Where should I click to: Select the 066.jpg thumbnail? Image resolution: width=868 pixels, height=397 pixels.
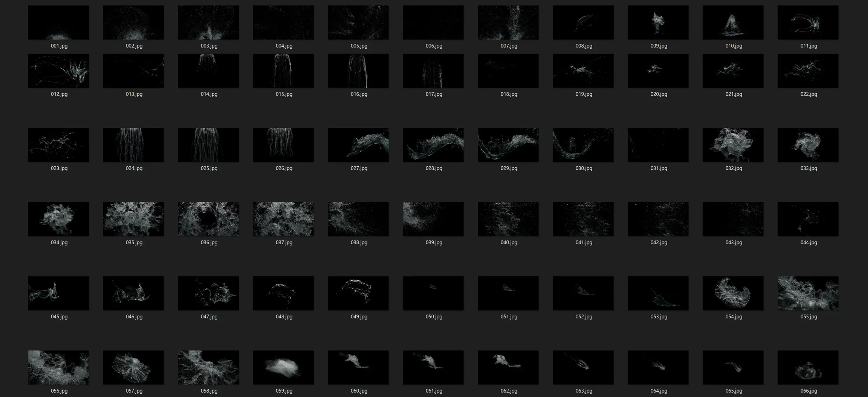(x=808, y=368)
